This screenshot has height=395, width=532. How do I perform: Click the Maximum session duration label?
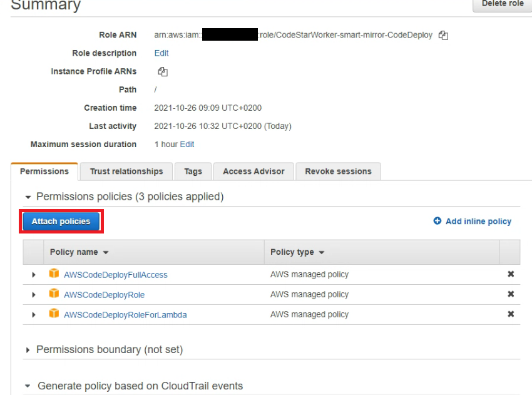83,144
